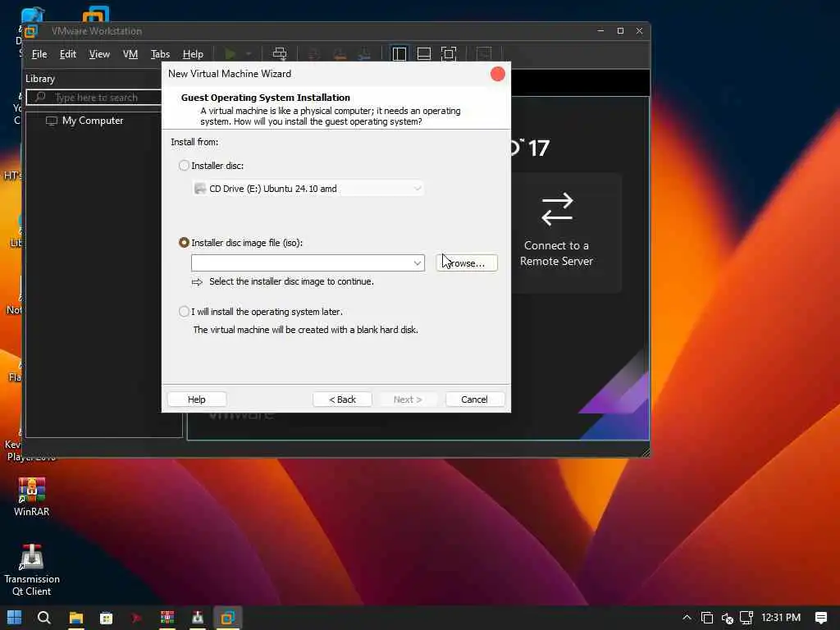Enter full screen mode icon
The width and height of the screenshot is (840, 630).
(449, 53)
